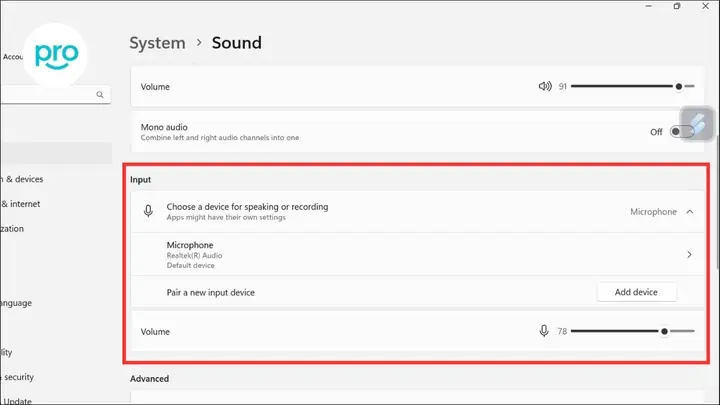Adjust the microphone input Volume slider
The width and height of the screenshot is (720, 405).
coord(633,331)
